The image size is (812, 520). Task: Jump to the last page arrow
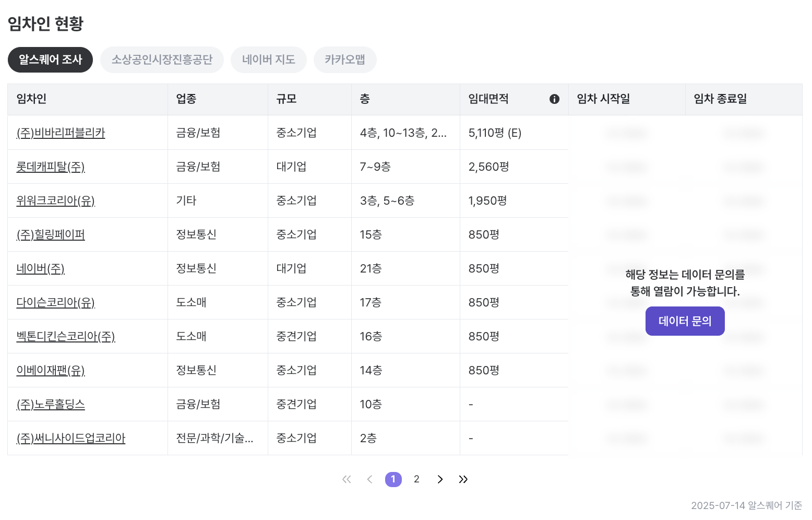[x=463, y=479]
